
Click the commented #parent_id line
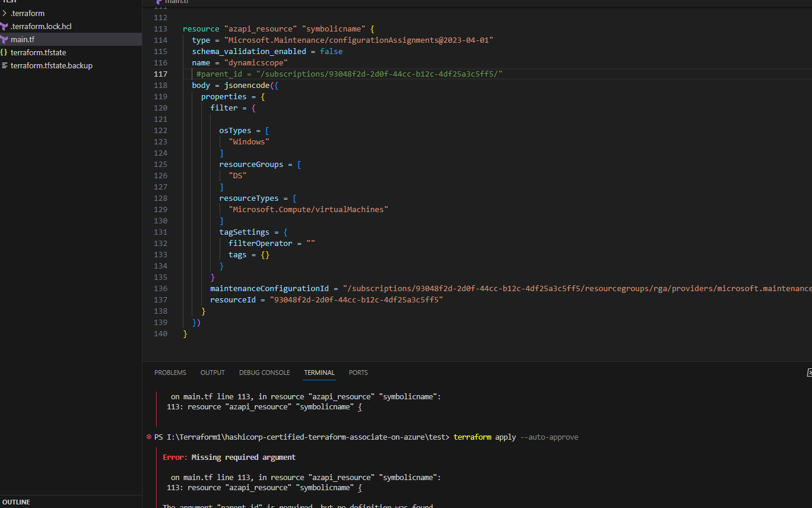(x=350, y=74)
